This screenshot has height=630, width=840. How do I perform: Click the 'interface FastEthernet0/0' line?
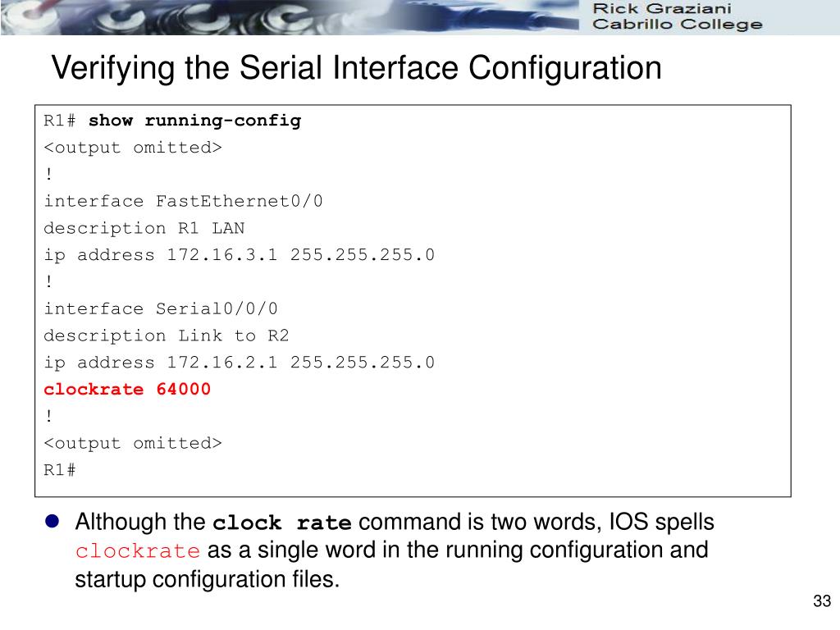pos(183,201)
